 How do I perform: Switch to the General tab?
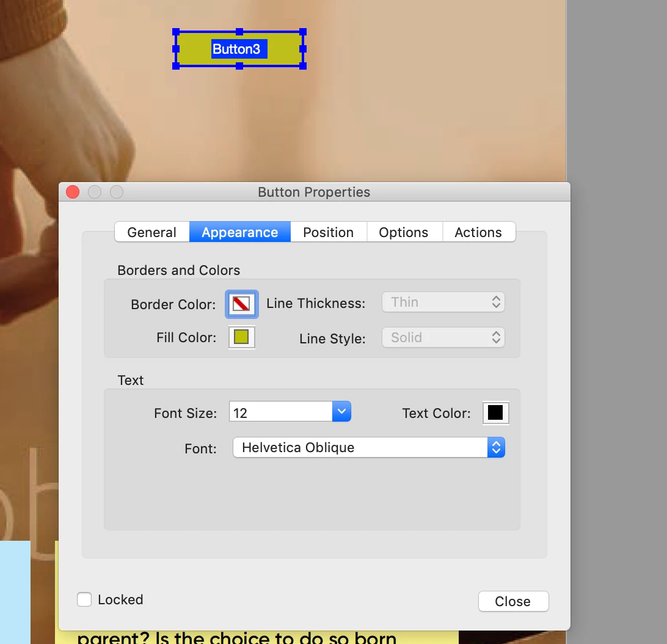coord(152,232)
